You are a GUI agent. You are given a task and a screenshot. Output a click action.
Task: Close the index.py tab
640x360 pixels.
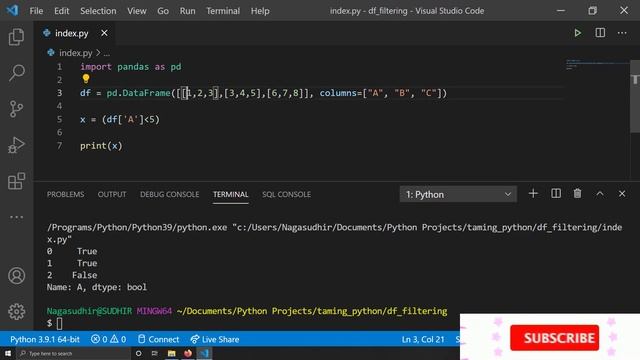(104, 33)
